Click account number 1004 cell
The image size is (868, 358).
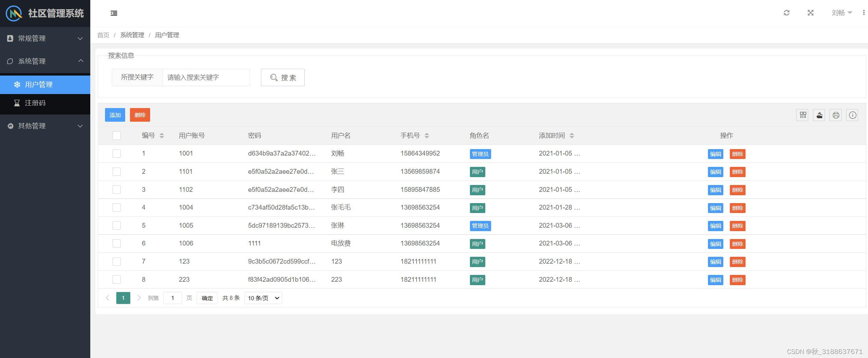point(186,208)
